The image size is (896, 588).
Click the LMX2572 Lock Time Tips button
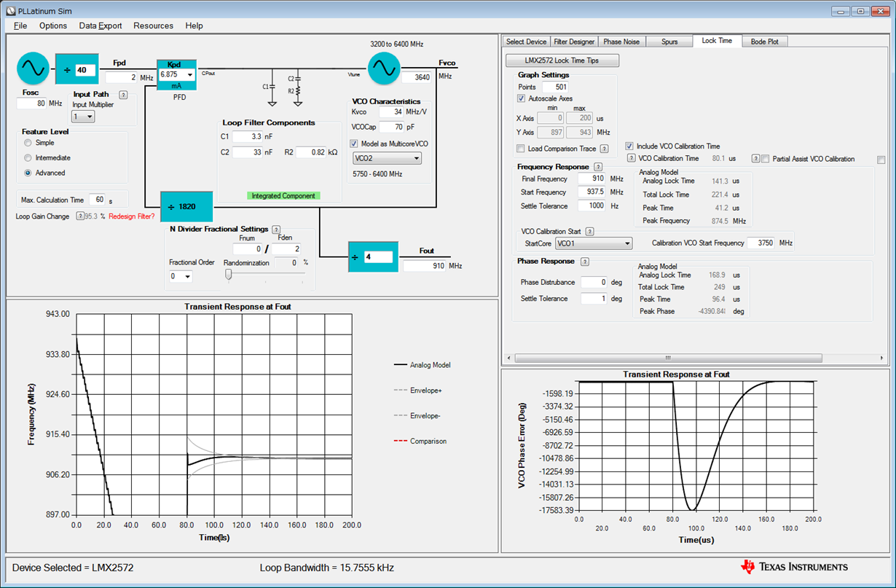click(x=562, y=60)
